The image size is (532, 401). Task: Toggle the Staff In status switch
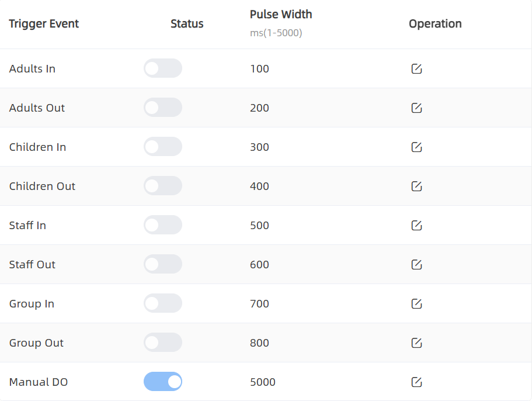pos(163,225)
